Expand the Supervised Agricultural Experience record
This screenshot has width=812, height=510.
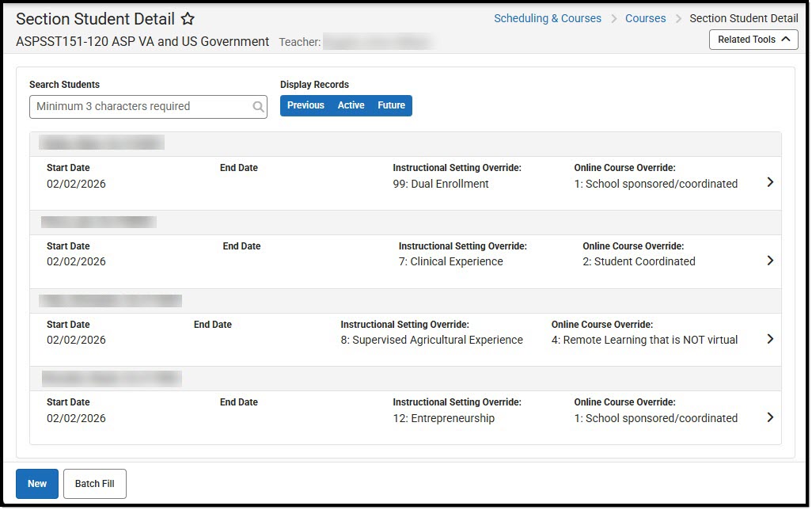click(769, 338)
